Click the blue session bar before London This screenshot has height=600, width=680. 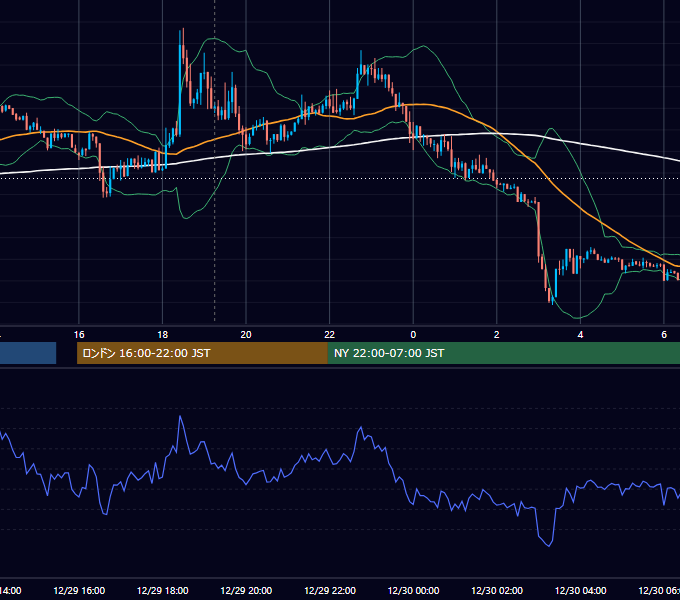coord(28,353)
